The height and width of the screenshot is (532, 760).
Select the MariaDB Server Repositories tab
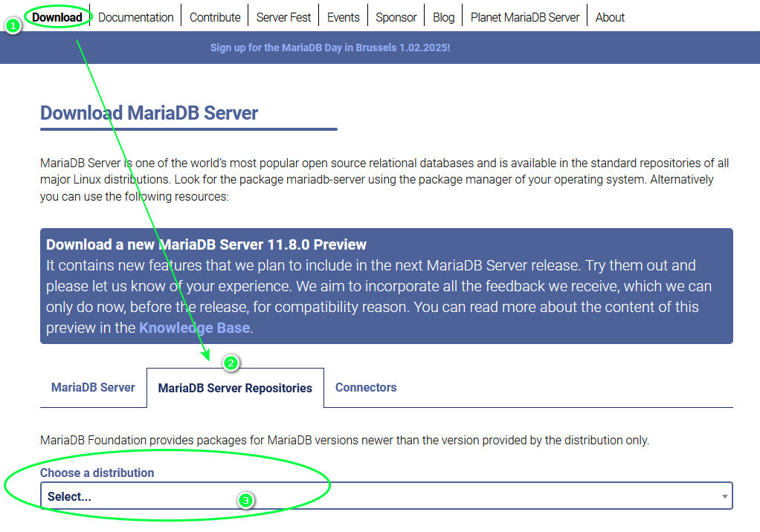pyautogui.click(x=235, y=388)
